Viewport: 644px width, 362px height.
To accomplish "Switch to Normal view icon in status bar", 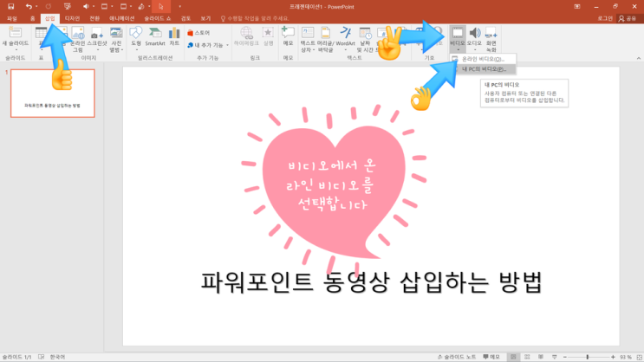I will coord(513,357).
